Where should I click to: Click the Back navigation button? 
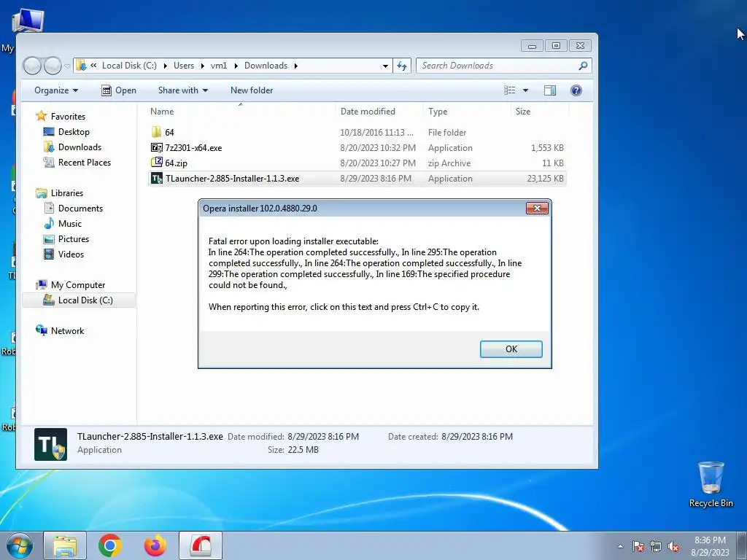(x=32, y=66)
